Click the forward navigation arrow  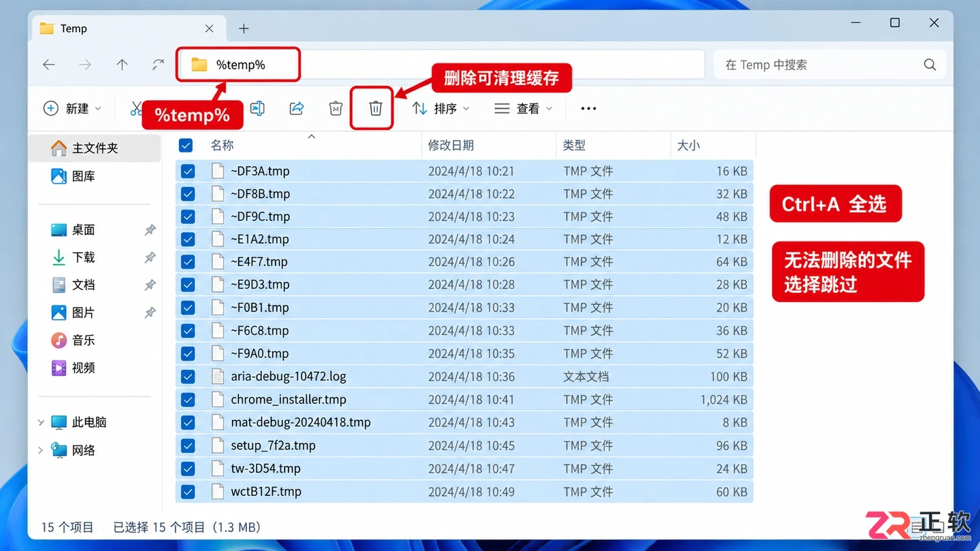pos(85,65)
